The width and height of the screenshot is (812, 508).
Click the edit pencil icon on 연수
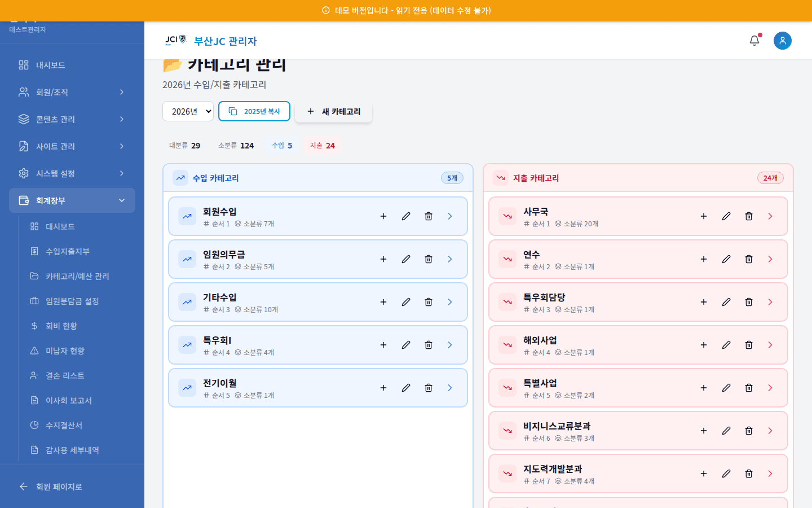(x=726, y=259)
